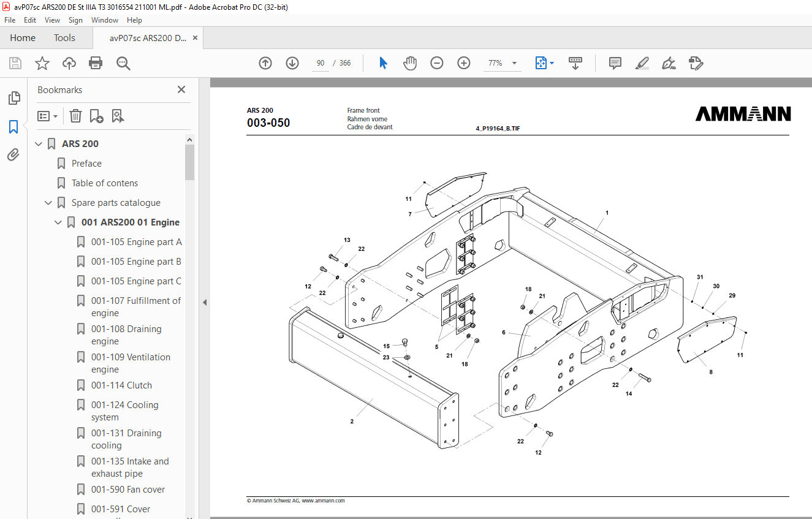The image size is (812, 519).
Task: Click the www.ammann.com footer text
Action: coord(323,501)
